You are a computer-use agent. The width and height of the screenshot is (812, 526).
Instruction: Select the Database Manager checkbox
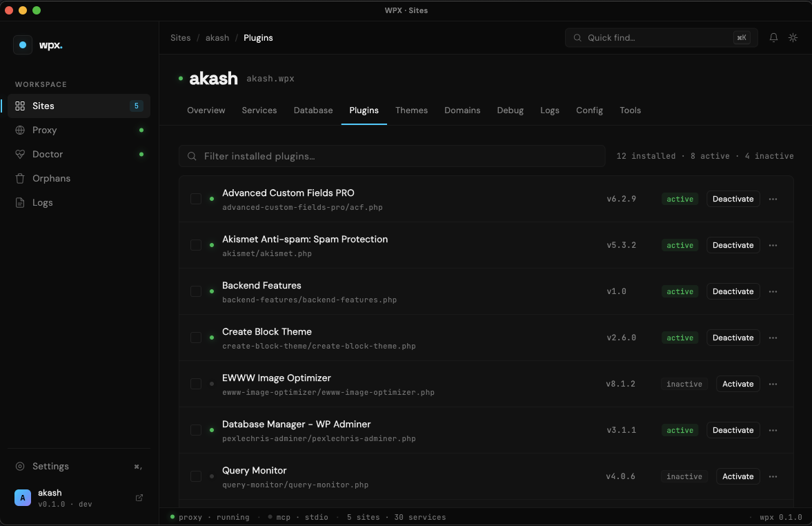(x=196, y=430)
